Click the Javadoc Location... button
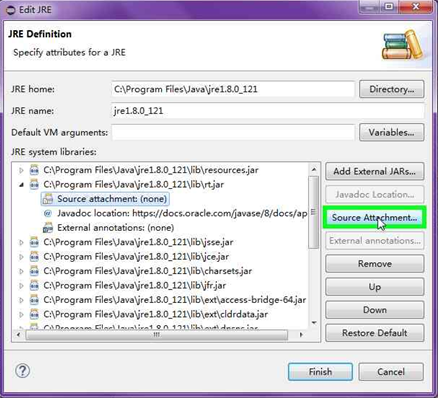 click(x=375, y=194)
